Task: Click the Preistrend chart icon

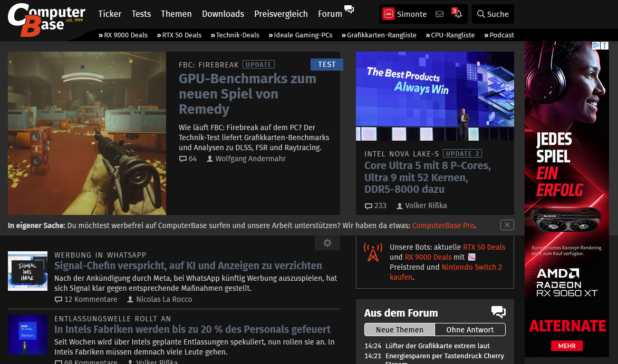Action: (472, 257)
